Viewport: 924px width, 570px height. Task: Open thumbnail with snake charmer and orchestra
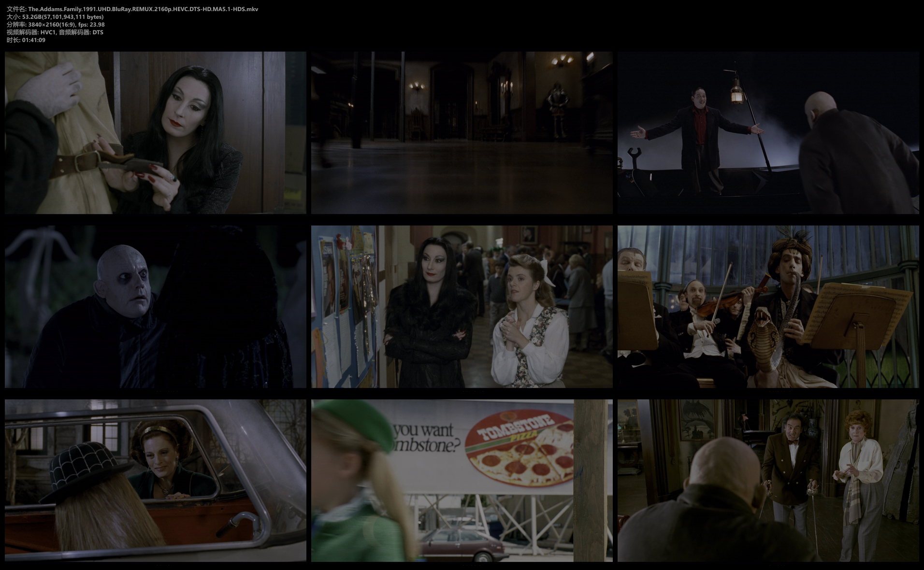coord(768,307)
